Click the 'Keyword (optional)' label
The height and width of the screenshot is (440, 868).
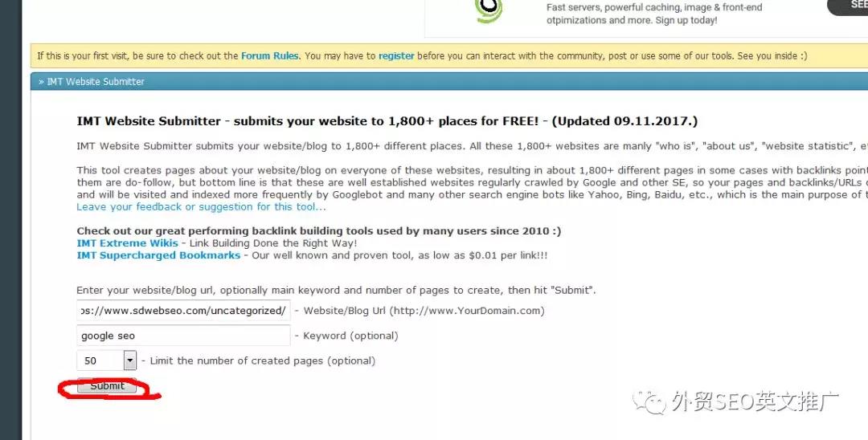click(350, 336)
